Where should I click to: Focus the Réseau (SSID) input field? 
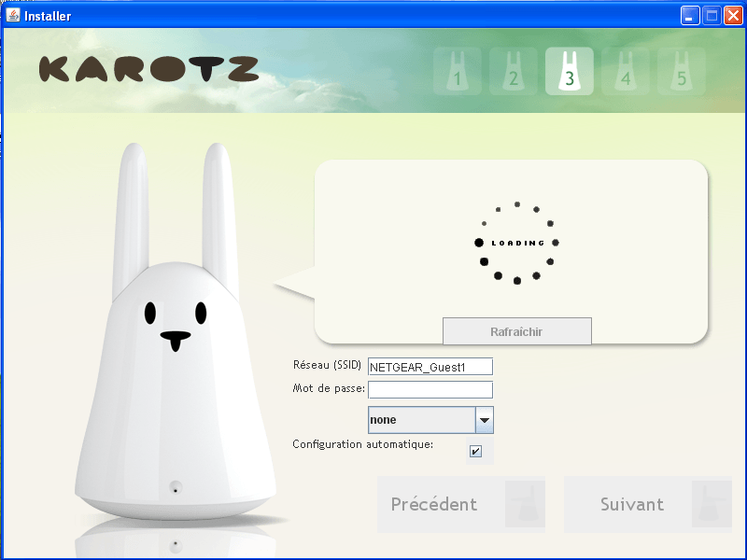pos(430,367)
